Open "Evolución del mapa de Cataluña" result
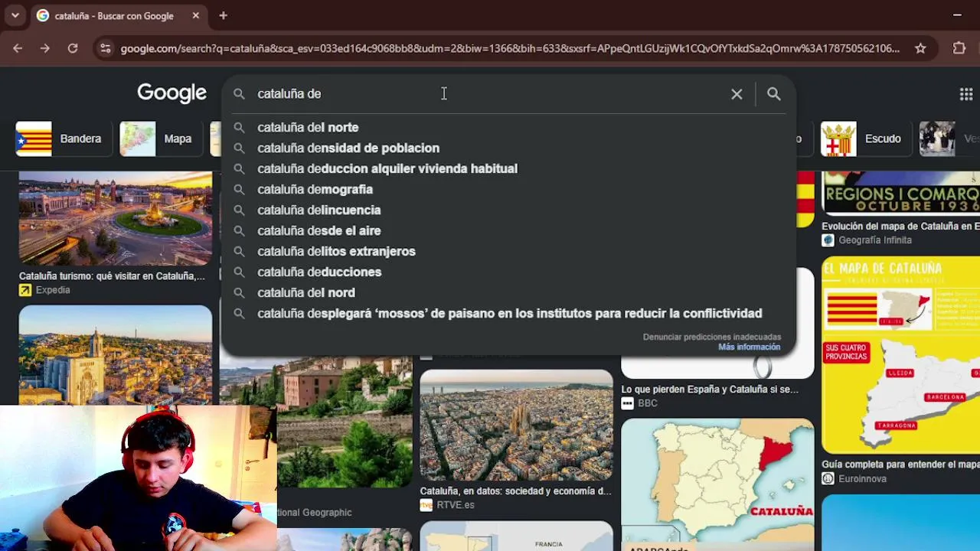Image resolution: width=980 pixels, height=551 pixels. point(900,227)
